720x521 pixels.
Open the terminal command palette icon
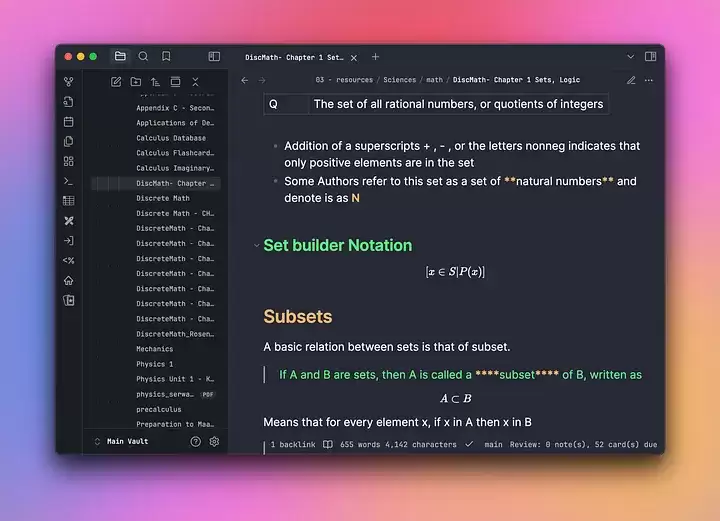pos(68,181)
